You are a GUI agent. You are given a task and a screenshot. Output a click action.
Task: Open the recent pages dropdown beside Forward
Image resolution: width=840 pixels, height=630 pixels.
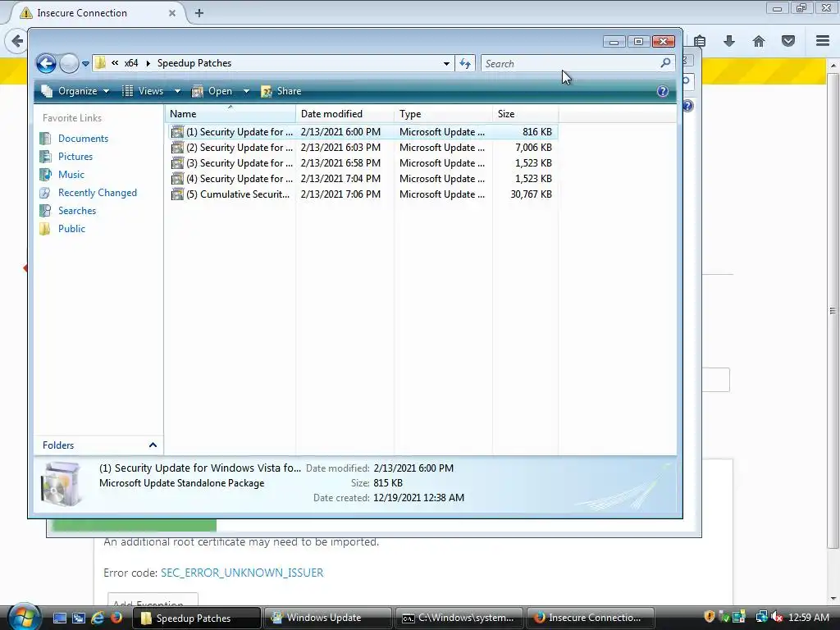[85, 64]
